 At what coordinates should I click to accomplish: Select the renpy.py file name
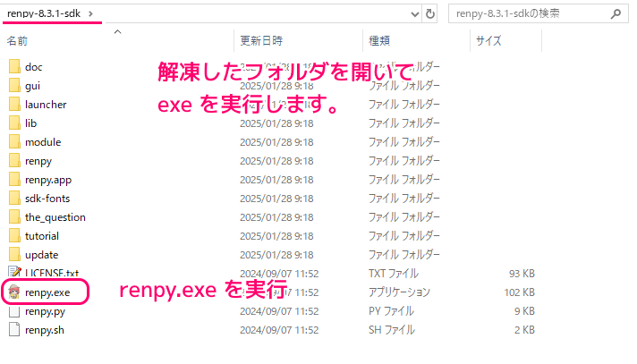coord(45,311)
